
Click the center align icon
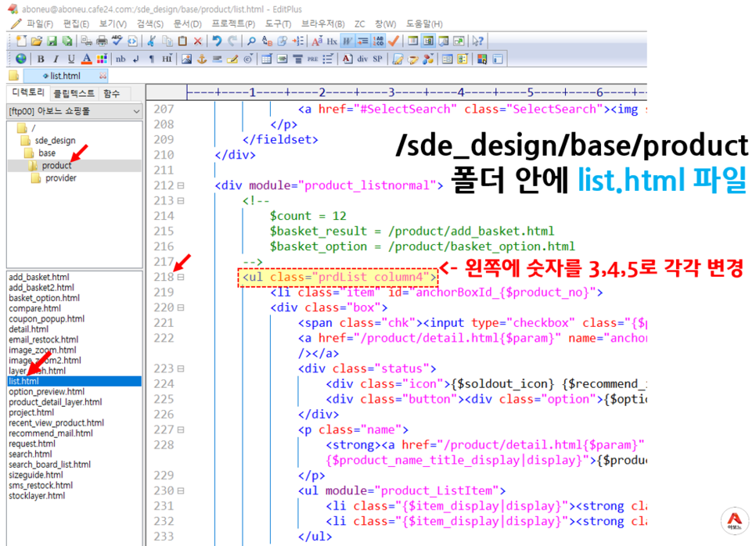[x=297, y=59]
